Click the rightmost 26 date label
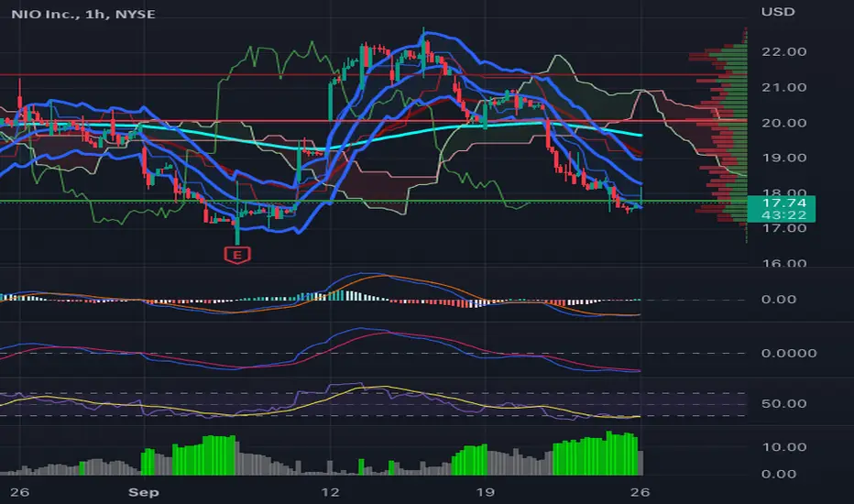This screenshot has width=854, height=504. click(640, 493)
